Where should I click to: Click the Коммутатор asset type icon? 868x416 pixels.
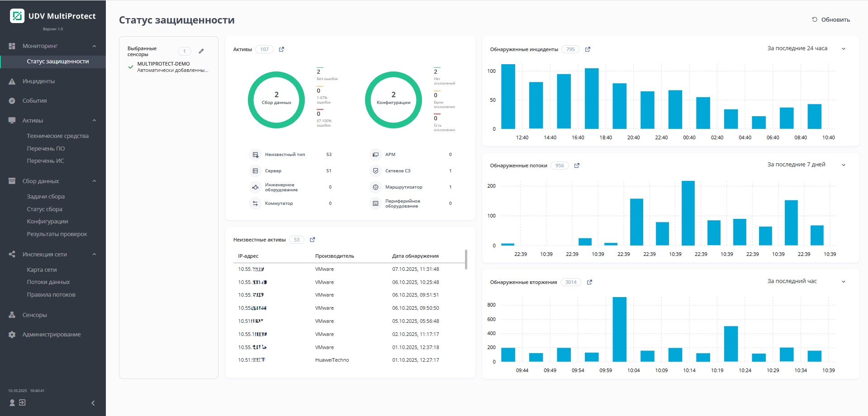(x=255, y=203)
